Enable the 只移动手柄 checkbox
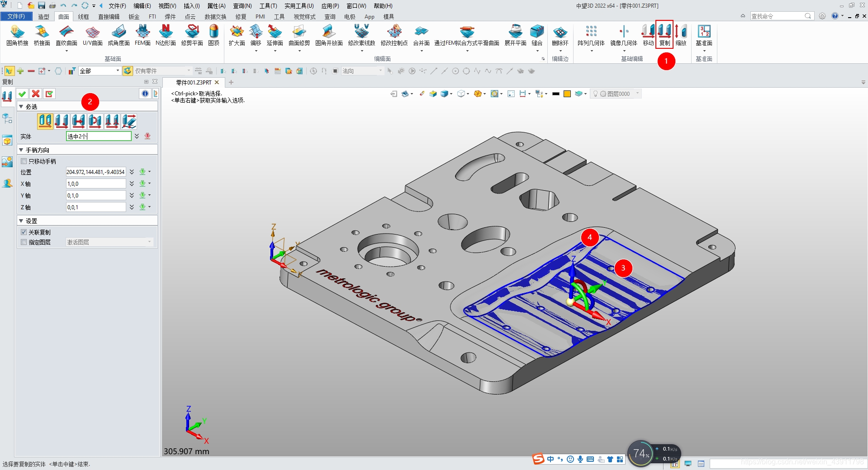 24,161
